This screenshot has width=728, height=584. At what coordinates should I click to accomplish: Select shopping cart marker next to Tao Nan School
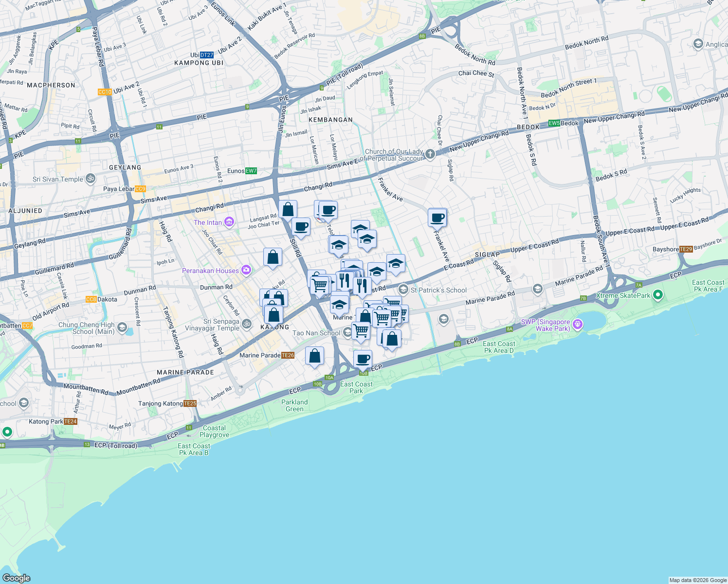361,330
